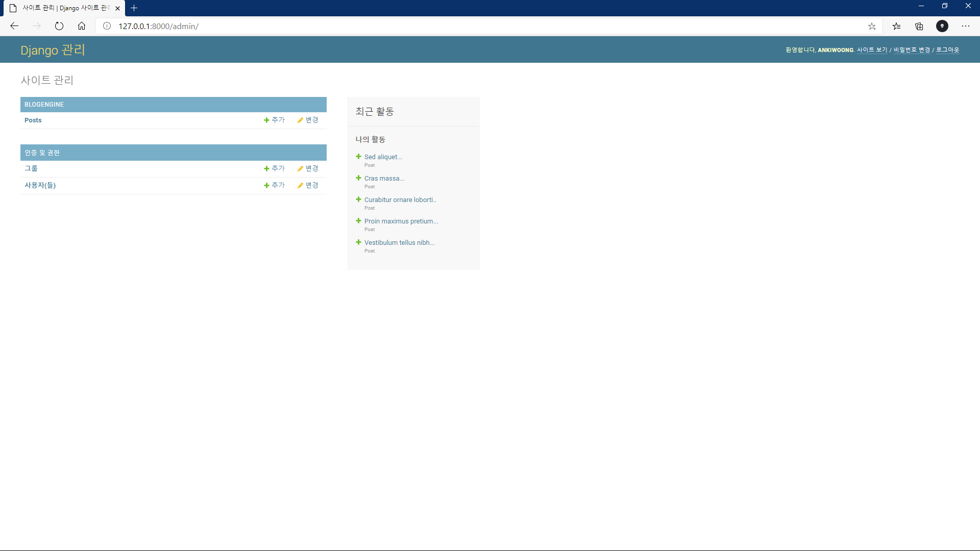Image resolution: width=980 pixels, height=551 pixels.
Task: Click 추가 for 그룹 row
Action: pos(275,168)
